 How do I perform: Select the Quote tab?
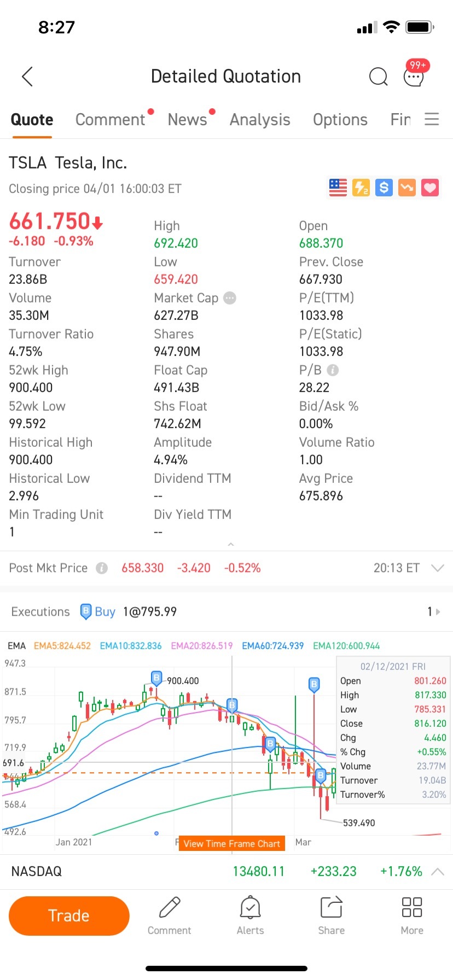[x=32, y=120]
